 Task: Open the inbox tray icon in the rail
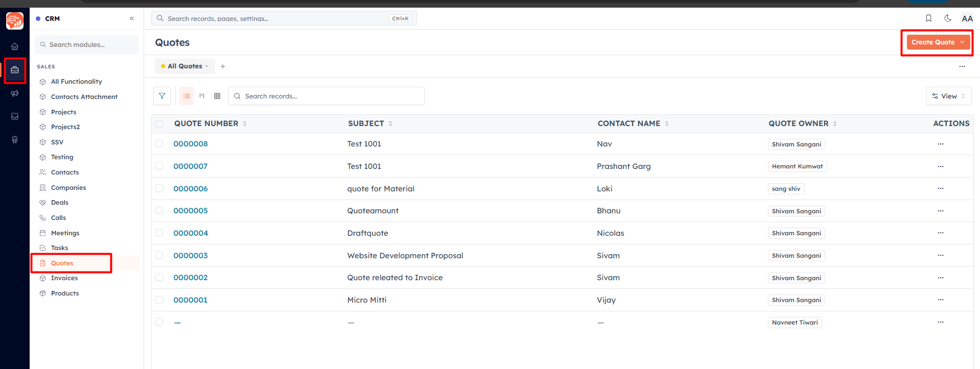[x=15, y=116]
